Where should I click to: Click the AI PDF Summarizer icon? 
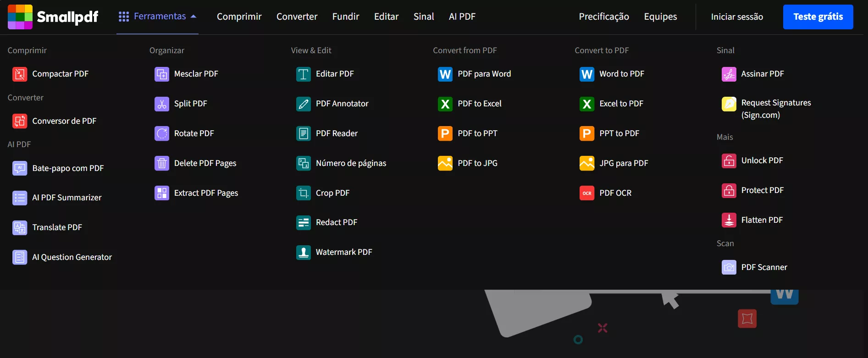[20, 198]
